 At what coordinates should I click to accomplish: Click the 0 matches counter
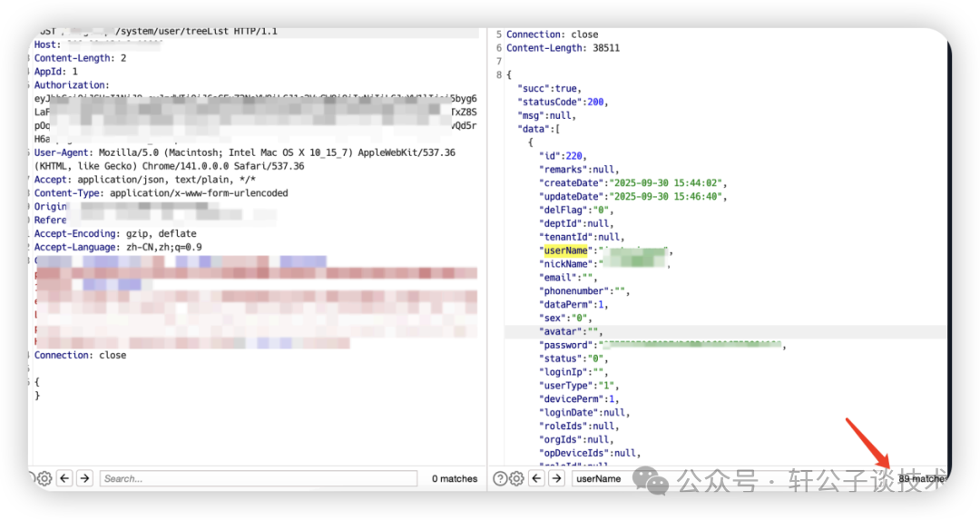tap(455, 479)
